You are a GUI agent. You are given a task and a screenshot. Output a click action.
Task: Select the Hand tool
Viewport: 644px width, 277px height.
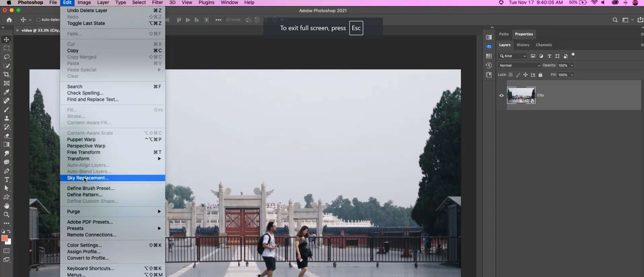click(x=7, y=206)
